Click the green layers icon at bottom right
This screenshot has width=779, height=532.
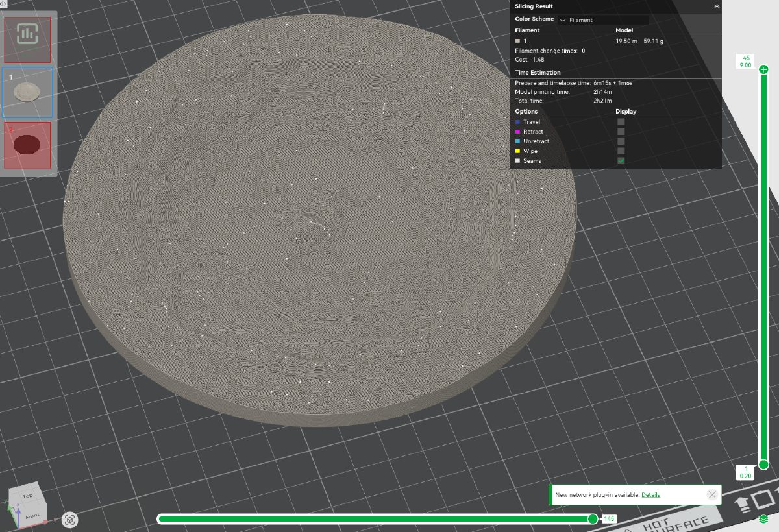(x=763, y=518)
